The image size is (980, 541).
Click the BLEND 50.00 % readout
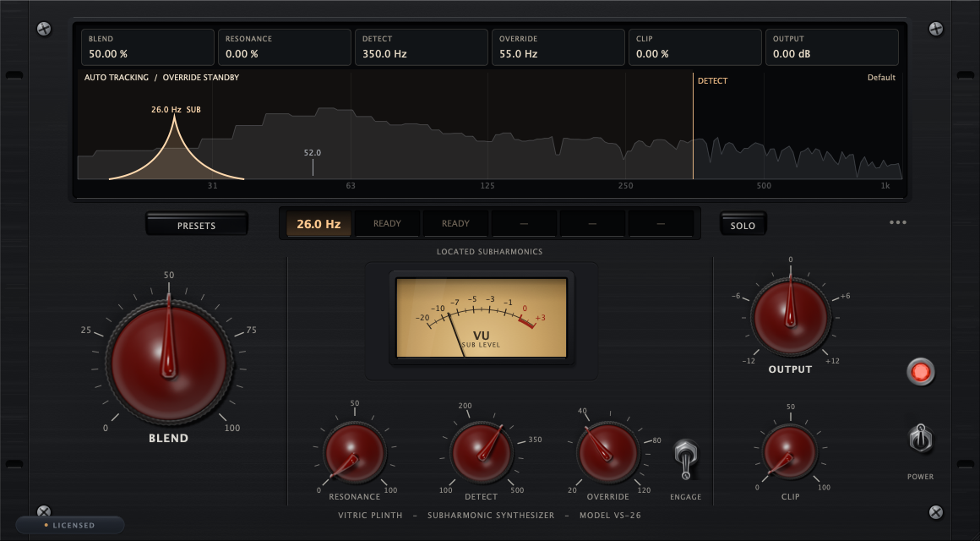click(x=148, y=46)
